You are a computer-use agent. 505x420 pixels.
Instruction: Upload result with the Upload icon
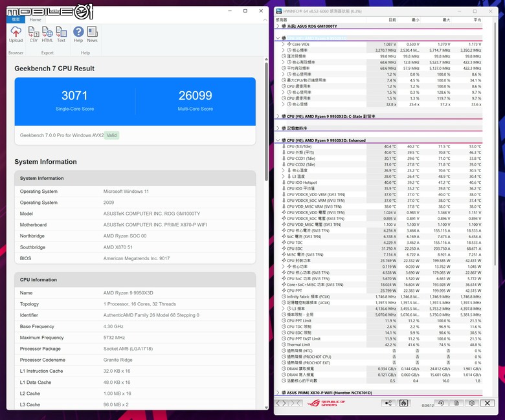(x=16, y=34)
